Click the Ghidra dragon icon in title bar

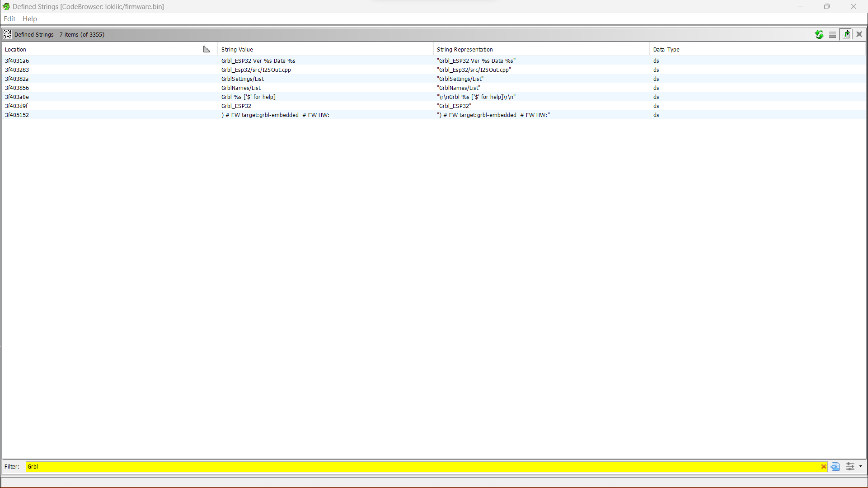pos(6,6)
